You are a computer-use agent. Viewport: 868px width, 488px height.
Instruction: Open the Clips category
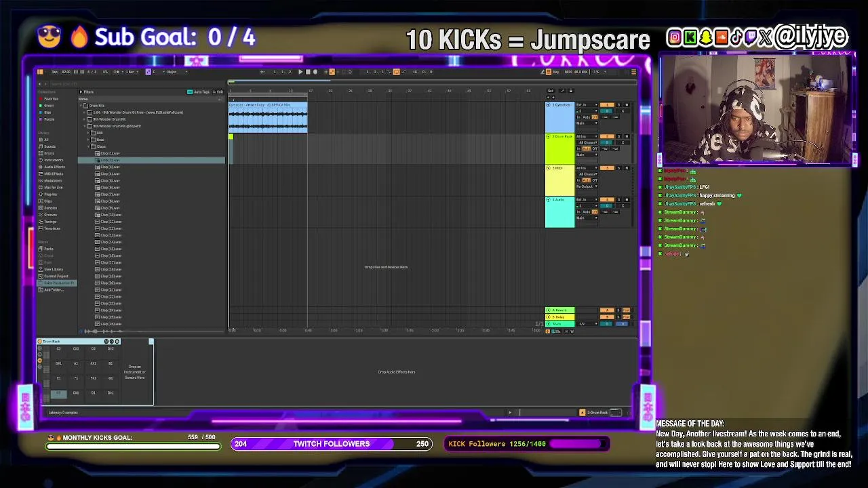coord(47,201)
